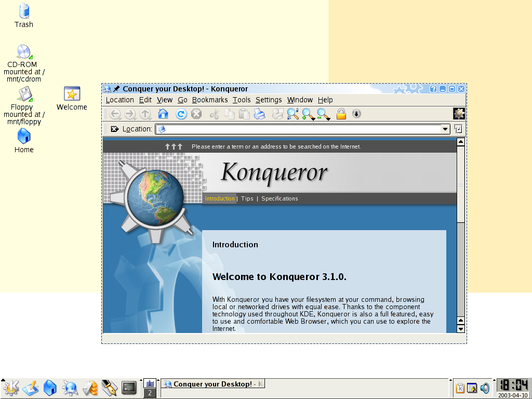This screenshot has width=532, height=399.
Task: Open the Location menu
Action: pos(120,100)
